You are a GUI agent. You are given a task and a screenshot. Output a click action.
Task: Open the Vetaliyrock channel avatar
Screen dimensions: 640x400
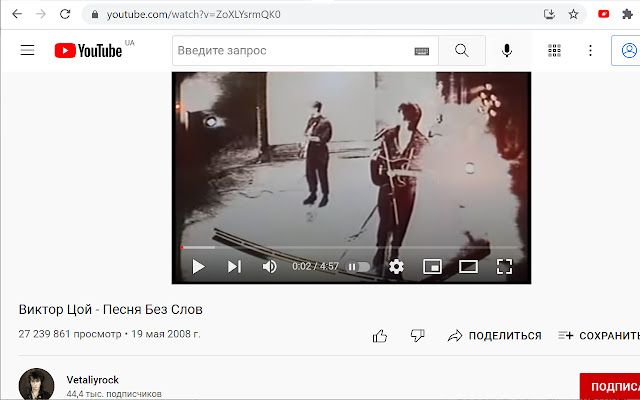click(x=36, y=384)
